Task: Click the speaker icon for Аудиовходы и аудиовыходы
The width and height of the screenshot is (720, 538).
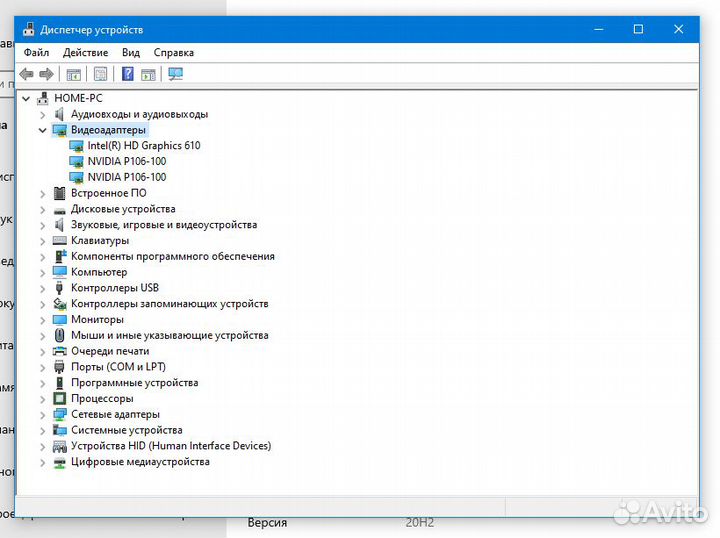Action: pyautogui.click(x=59, y=114)
